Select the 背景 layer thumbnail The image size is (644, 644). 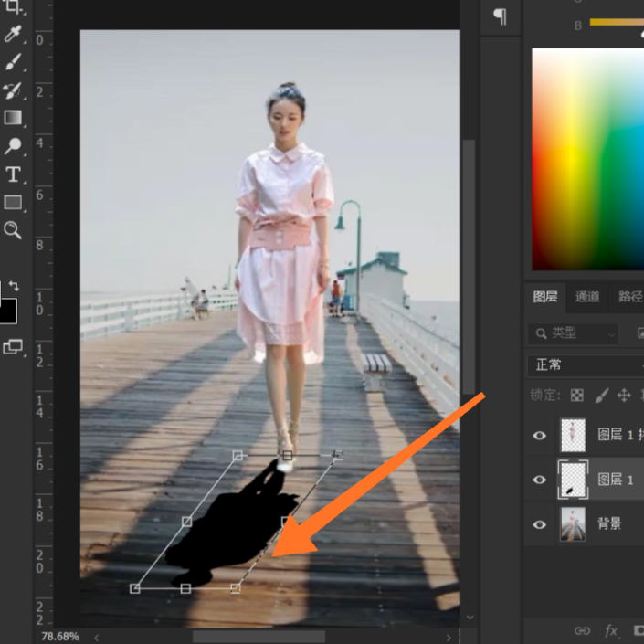click(573, 524)
